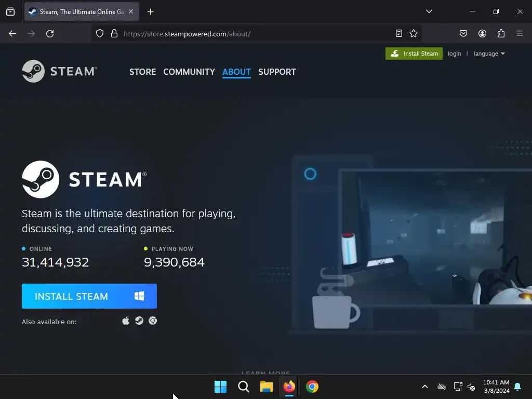Click the login link
The image size is (532, 399).
coord(454,54)
